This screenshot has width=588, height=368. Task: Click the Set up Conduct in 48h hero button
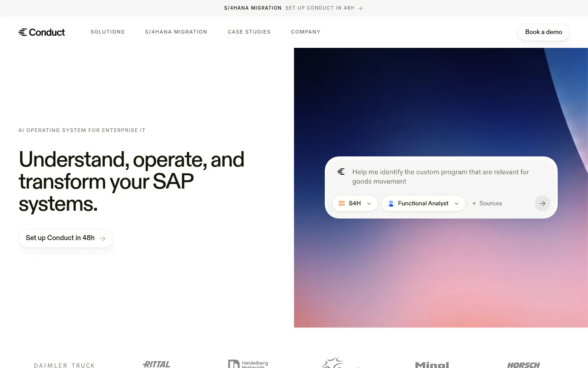point(66,238)
